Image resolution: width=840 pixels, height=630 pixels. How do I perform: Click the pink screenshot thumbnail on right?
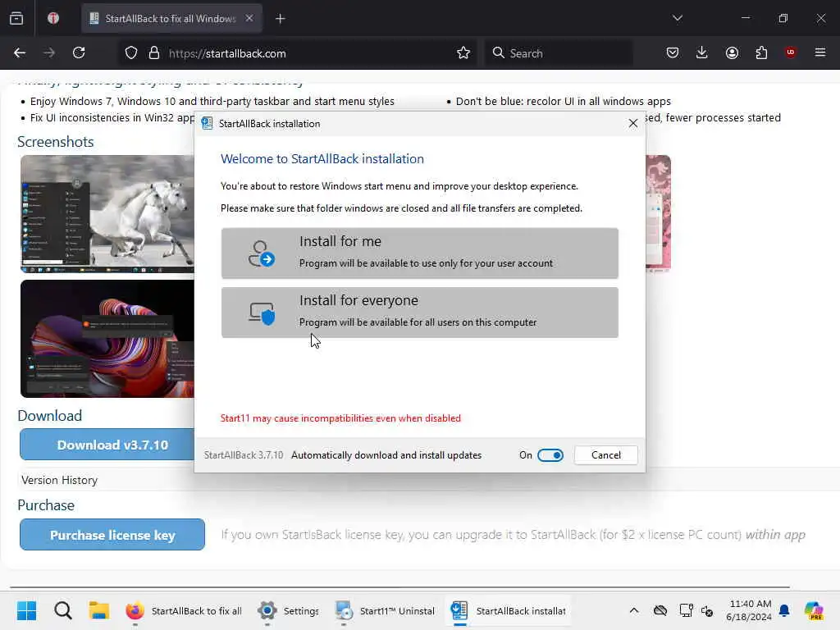point(658,212)
